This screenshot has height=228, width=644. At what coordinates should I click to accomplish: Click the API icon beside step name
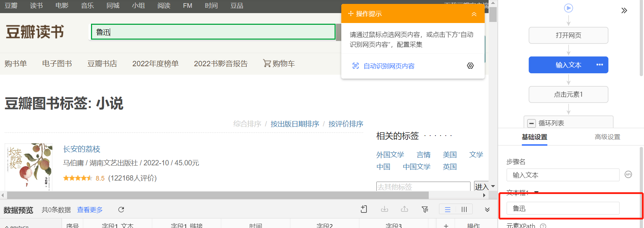click(628, 175)
